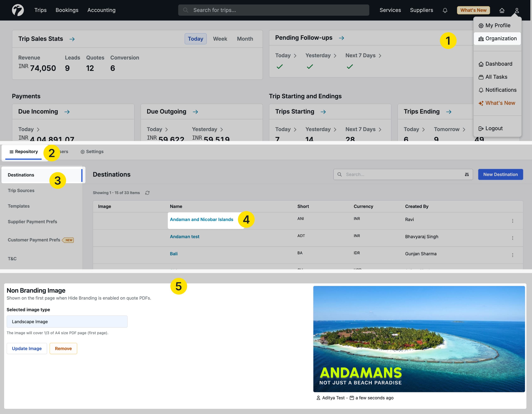This screenshot has width=532, height=414.
Task: Open the Andaman test destination
Action: coord(184,237)
